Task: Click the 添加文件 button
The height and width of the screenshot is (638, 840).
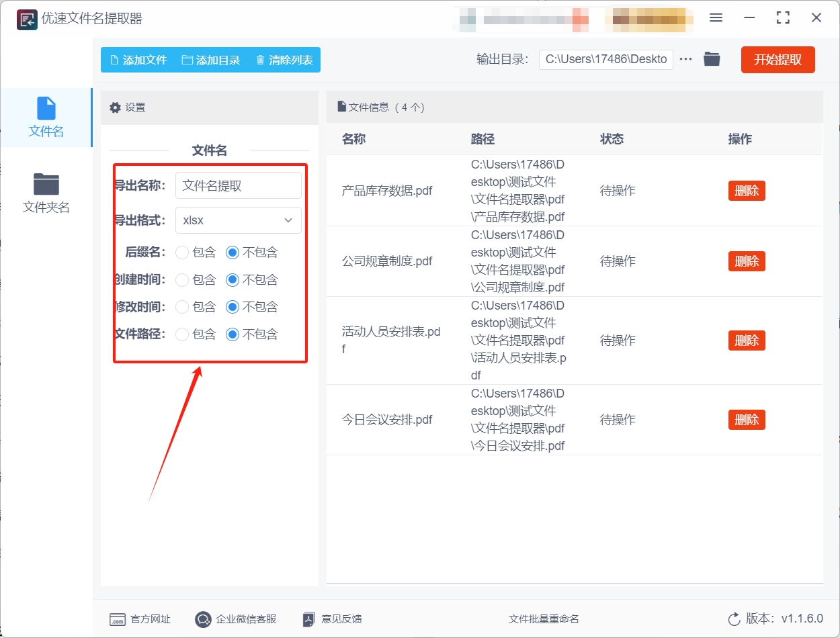Action: [x=138, y=60]
